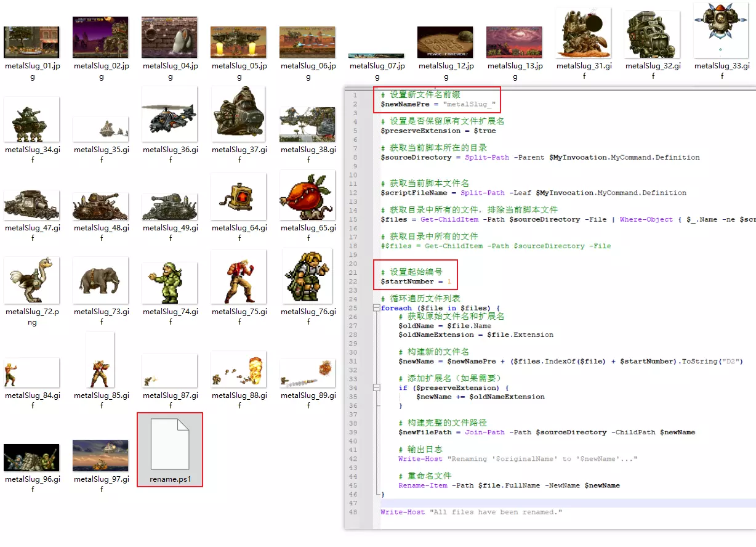
Task: Select metalSlug_01.jpg thumbnail
Action: click(31, 42)
